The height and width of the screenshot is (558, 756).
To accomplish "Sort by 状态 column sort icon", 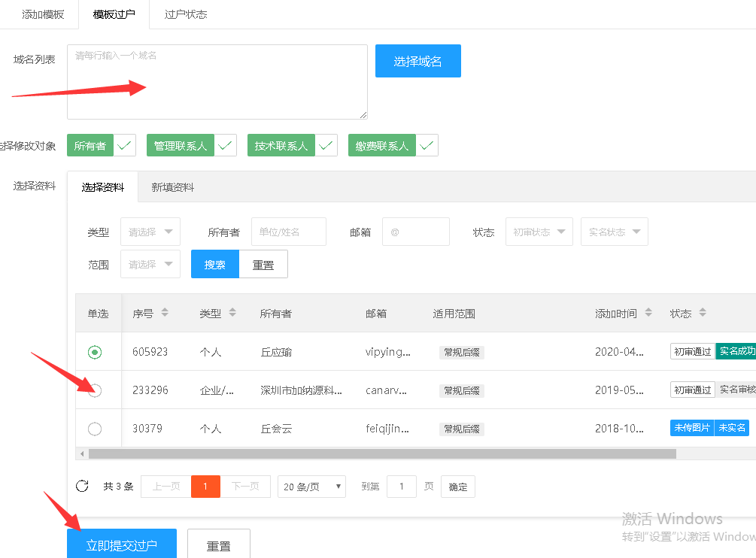I will [x=703, y=313].
